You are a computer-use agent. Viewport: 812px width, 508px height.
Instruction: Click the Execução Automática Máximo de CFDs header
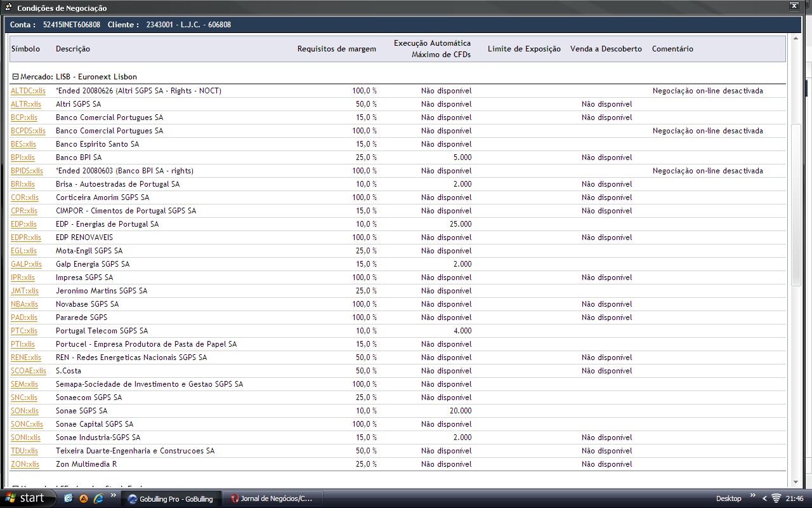[432, 49]
